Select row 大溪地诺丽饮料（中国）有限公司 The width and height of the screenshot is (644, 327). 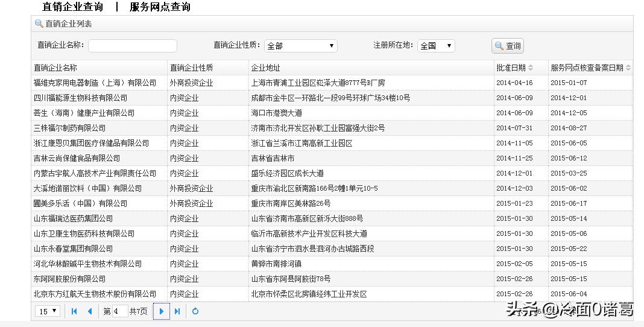click(x=332, y=189)
